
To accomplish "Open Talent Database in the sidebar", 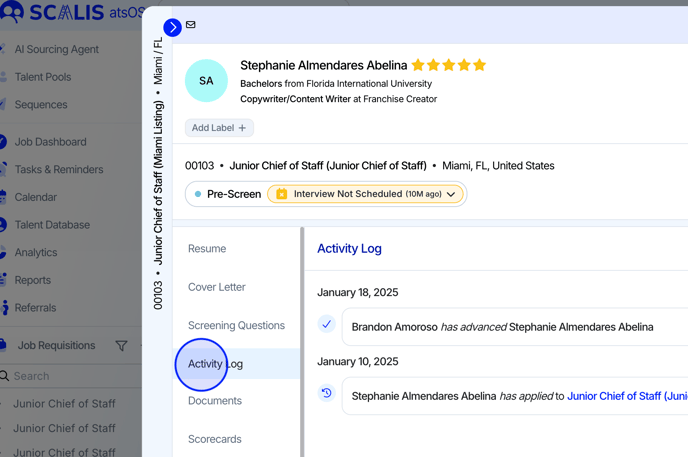I will click(52, 225).
